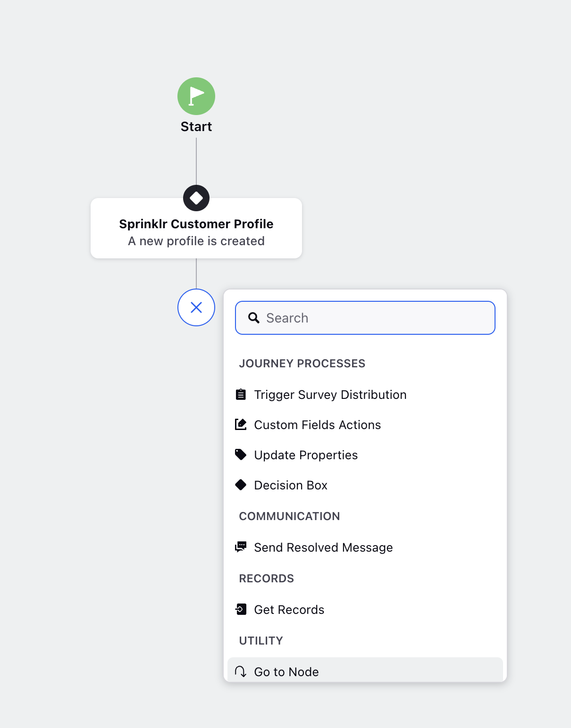Click 'A new profile is created' text
The height and width of the screenshot is (728, 571).
click(196, 241)
